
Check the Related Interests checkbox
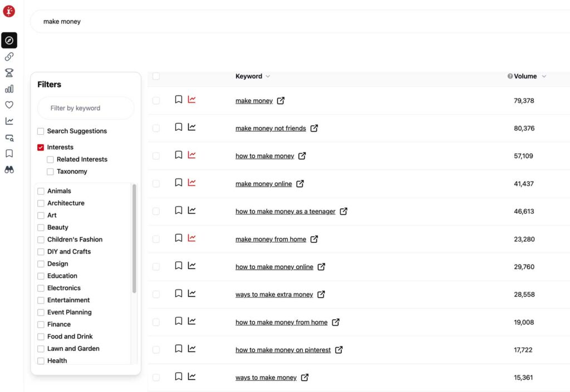click(50, 160)
